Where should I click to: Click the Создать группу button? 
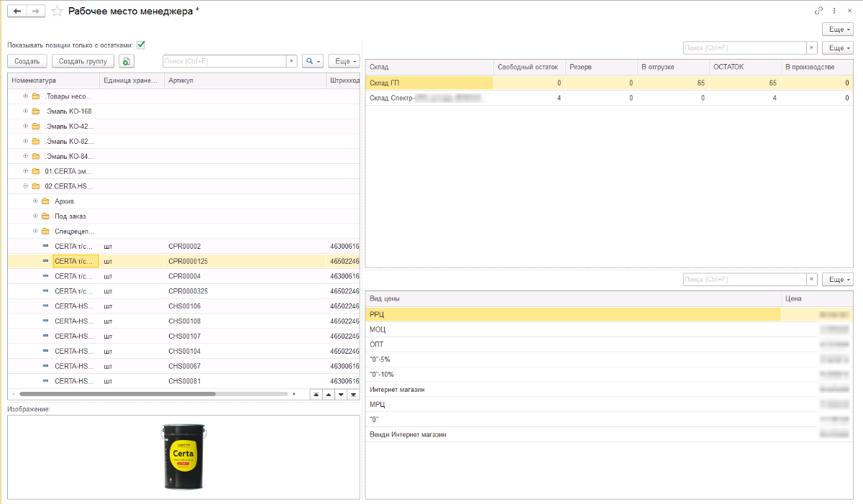tap(83, 61)
